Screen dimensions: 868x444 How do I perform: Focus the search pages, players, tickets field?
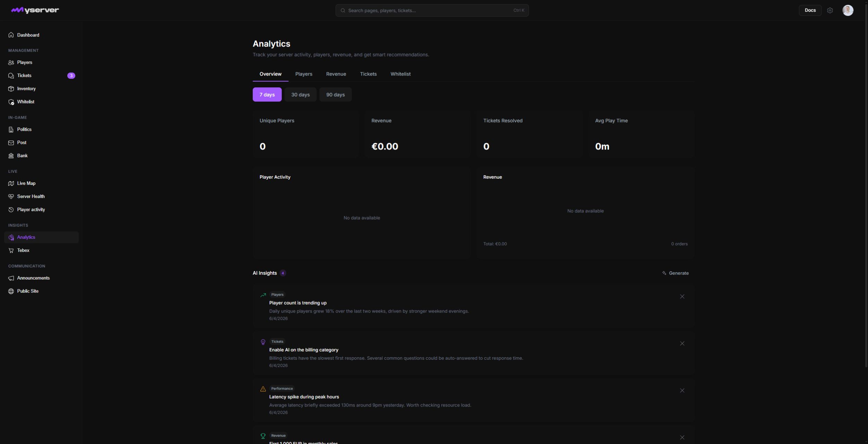pos(432,10)
